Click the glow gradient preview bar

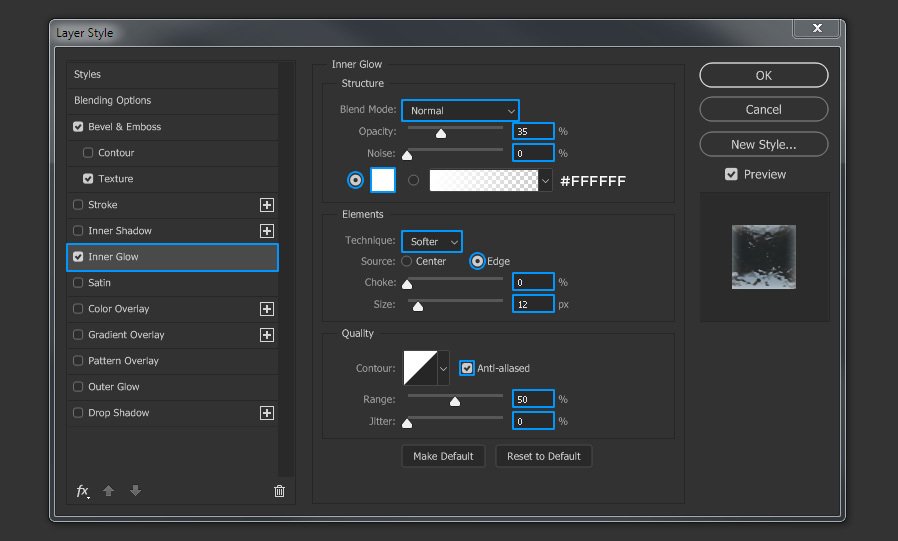click(x=484, y=180)
